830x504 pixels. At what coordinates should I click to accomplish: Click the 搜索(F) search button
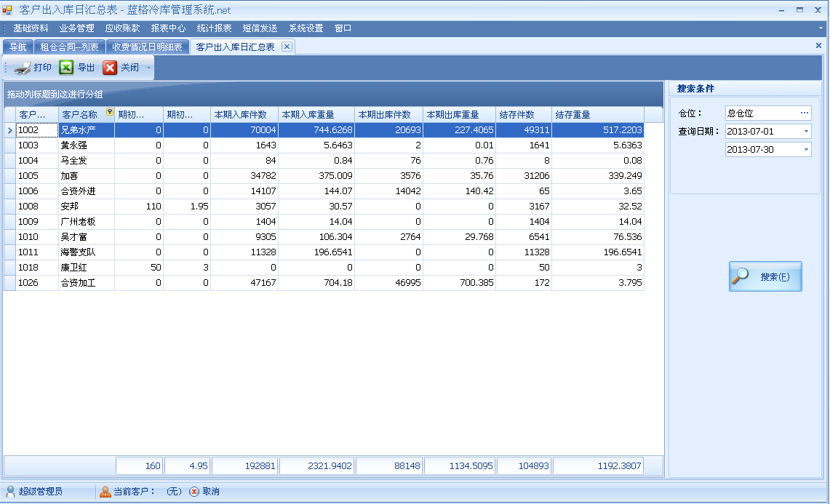(x=765, y=277)
